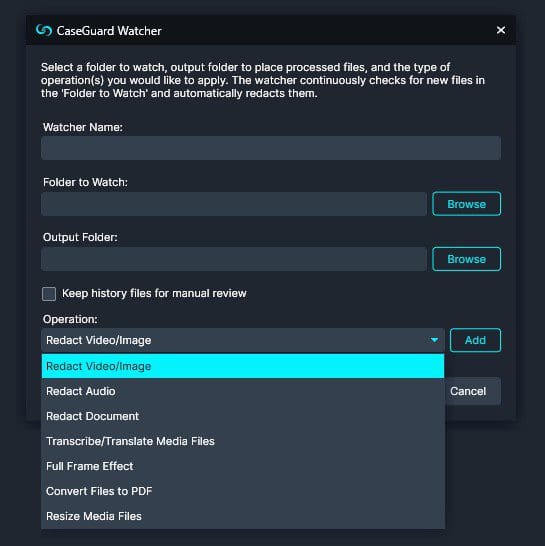Close the CaseGuard Watcher dialog
Screen dimensions: 545x546
click(501, 30)
